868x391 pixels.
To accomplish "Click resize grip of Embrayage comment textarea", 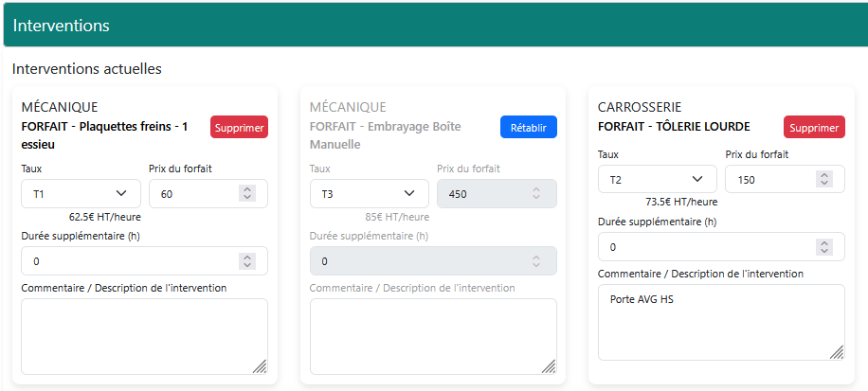I will tap(549, 366).
